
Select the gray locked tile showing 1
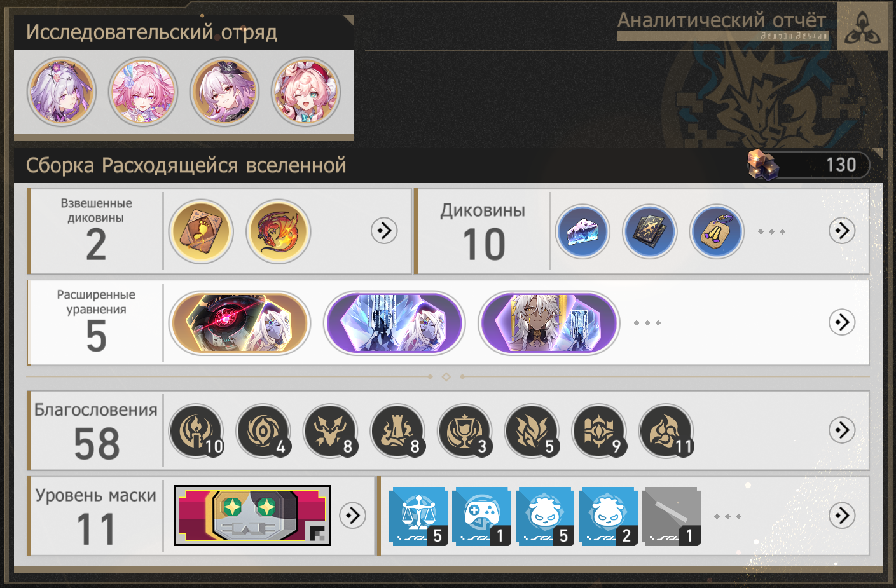tap(672, 516)
